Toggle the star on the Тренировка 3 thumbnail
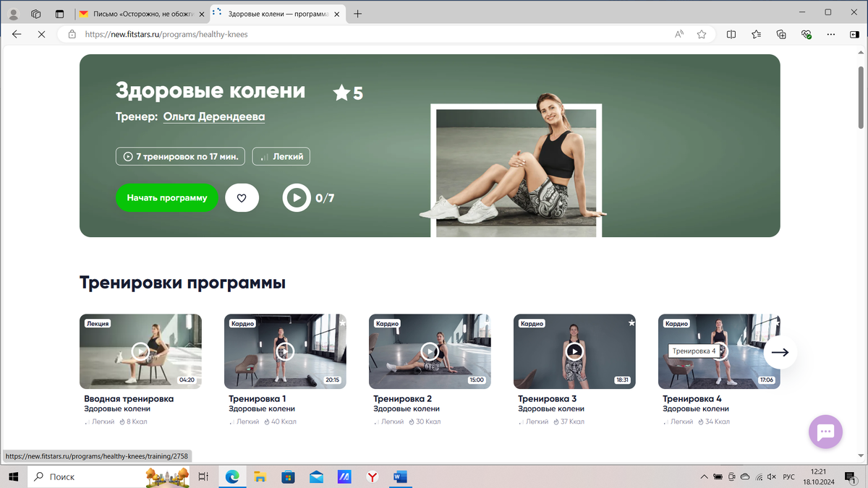This screenshot has height=488, width=868. (x=631, y=323)
